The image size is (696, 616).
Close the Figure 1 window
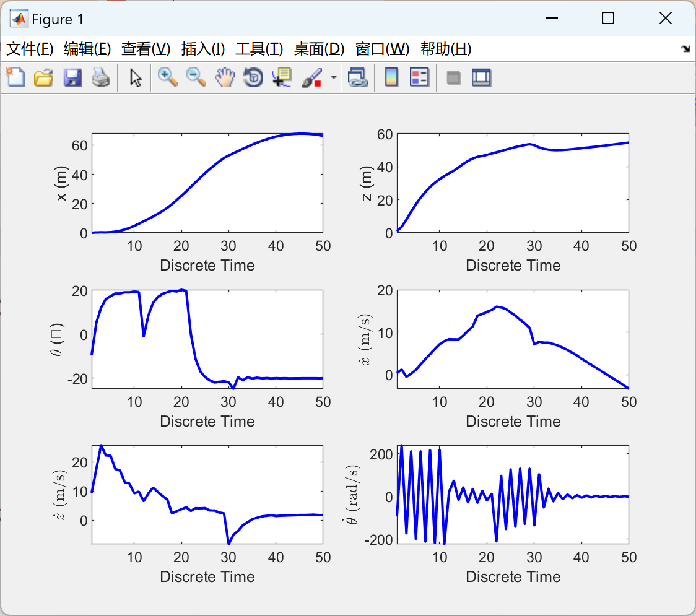666,18
